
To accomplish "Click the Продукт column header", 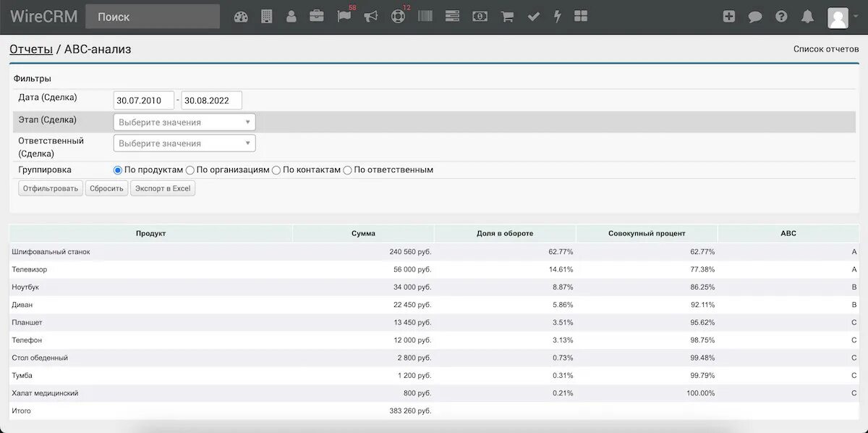I will coord(151,233).
